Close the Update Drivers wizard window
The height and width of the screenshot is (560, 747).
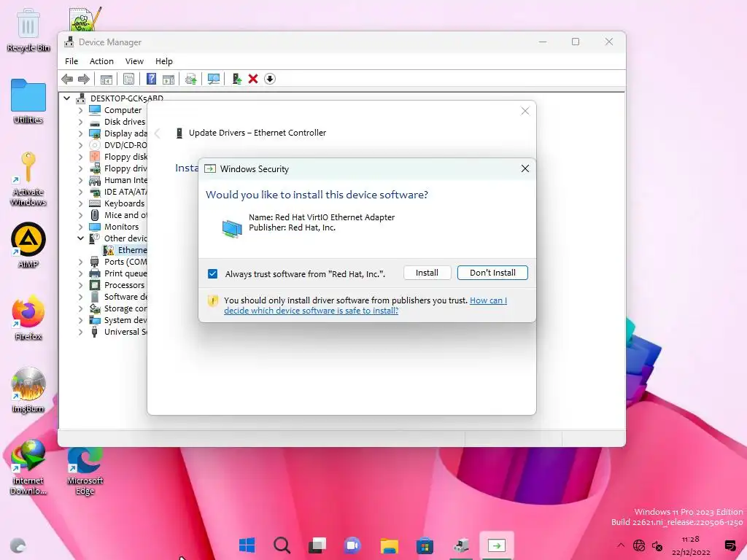pos(525,111)
